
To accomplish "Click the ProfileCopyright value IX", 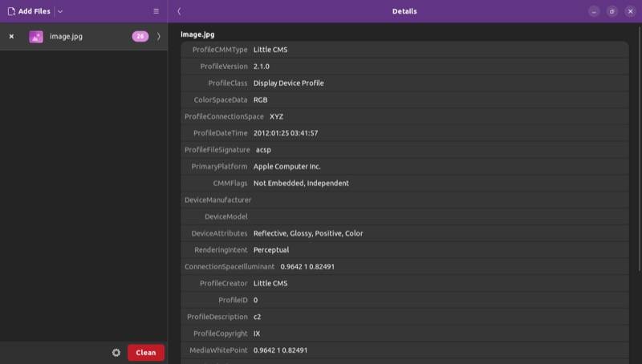I will pyautogui.click(x=257, y=334).
